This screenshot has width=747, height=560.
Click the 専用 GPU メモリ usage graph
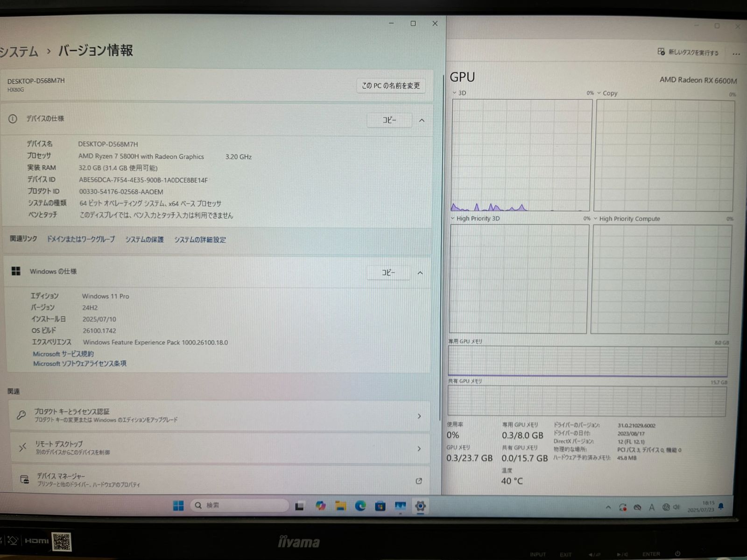tap(588, 361)
